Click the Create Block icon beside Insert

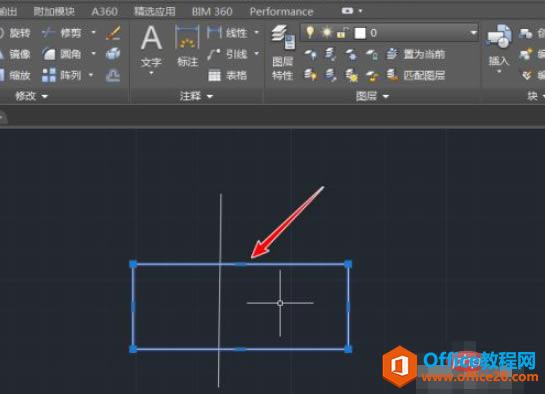coord(525,33)
